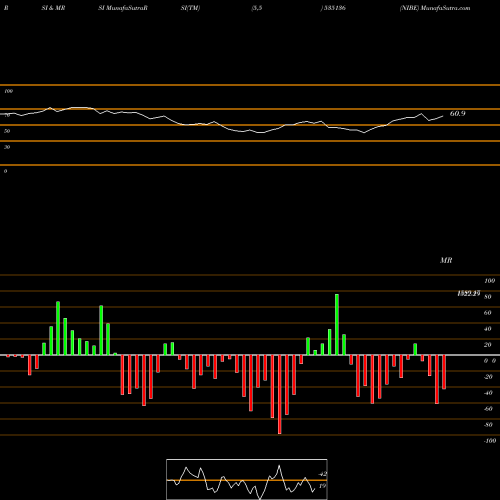The width and height of the screenshot is (500, 500).
Task: Click the SI & MR header text
Action: pyautogui.click(x=53, y=8)
